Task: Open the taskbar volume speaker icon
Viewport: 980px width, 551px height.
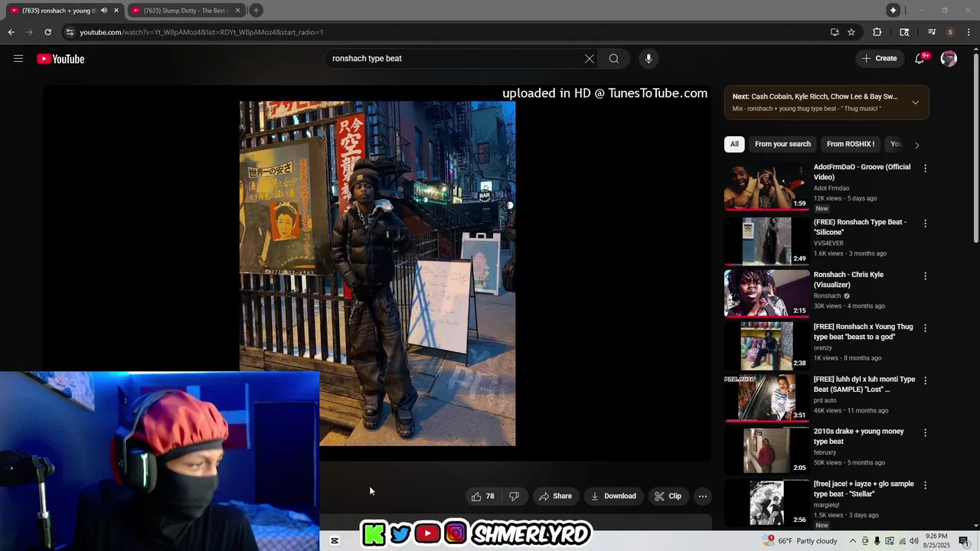Action: click(913, 541)
